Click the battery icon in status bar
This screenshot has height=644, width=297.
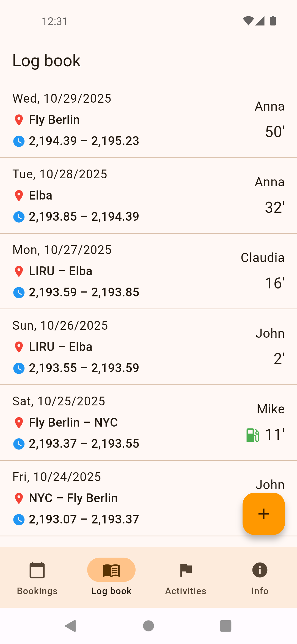tap(273, 21)
